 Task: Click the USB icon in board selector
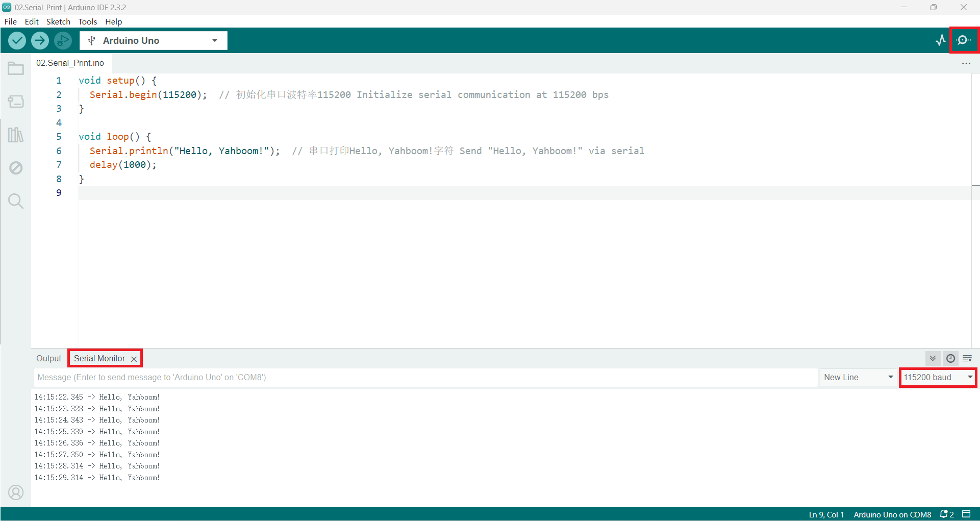point(92,40)
